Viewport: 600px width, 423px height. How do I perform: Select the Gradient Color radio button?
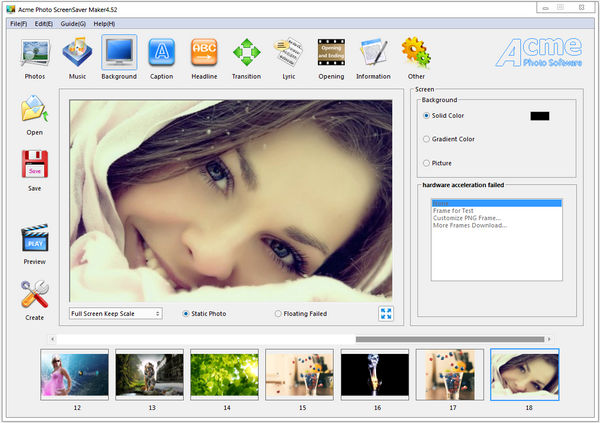pyautogui.click(x=427, y=139)
